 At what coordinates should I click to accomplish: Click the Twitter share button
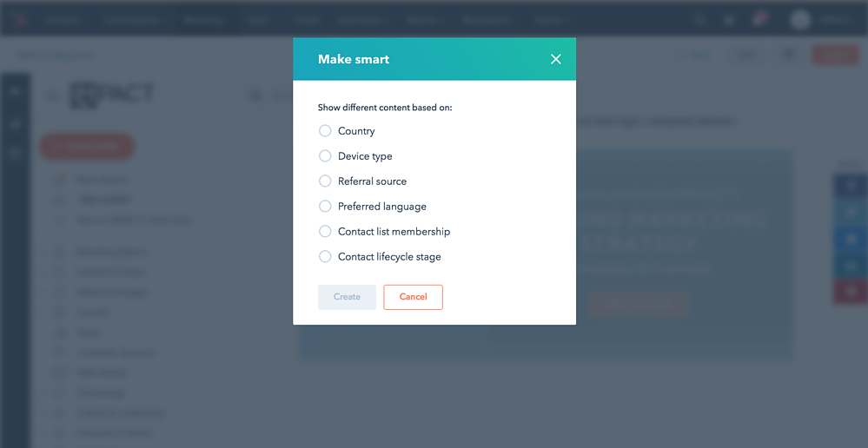pos(851,213)
